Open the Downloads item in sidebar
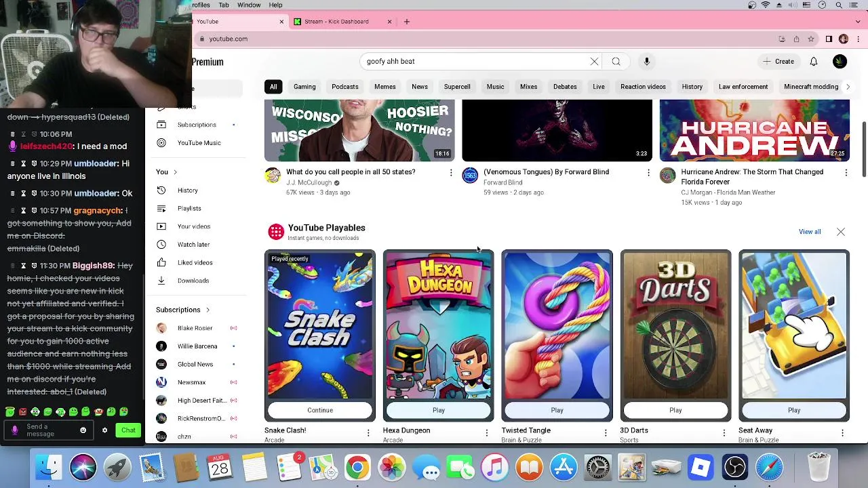Screen dimensions: 868x488 193,281
